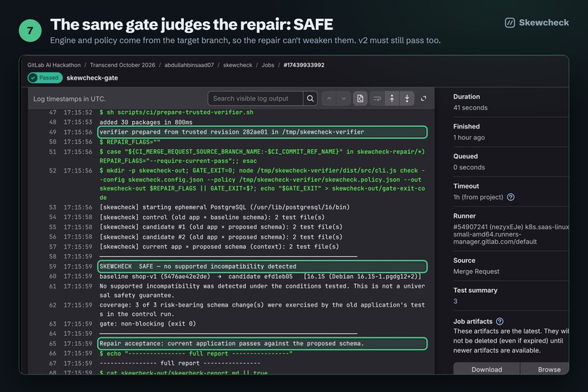Screen dimensions: 588x392
Task: Click the Passed status badge
Action: point(45,77)
